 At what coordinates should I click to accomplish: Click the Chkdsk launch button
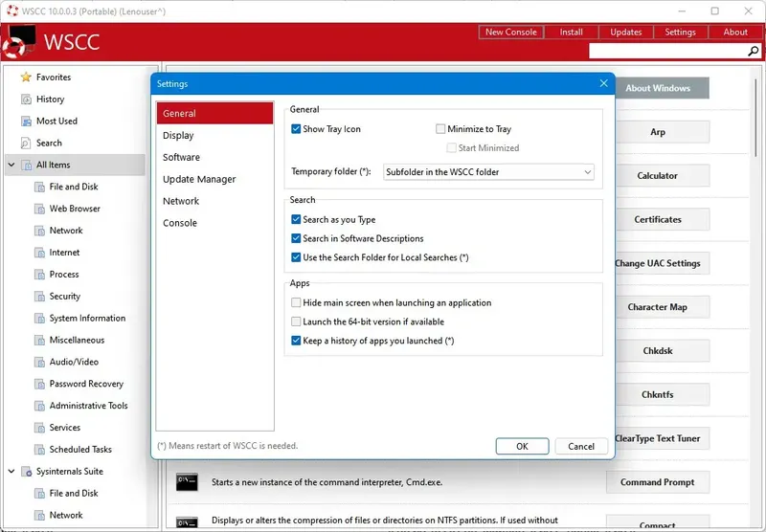tap(663, 351)
